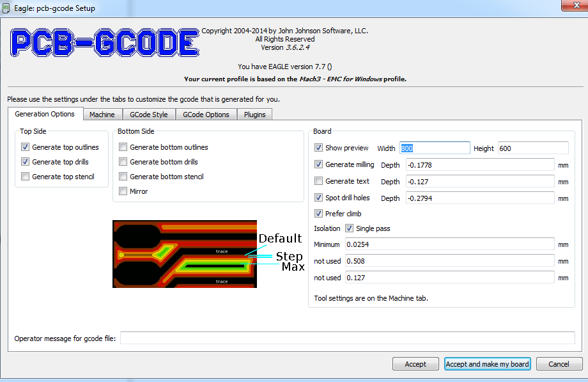Click 'Tool settings are on the Machine tab.' text
Image resolution: width=588 pixels, height=382 pixels.
(x=371, y=298)
